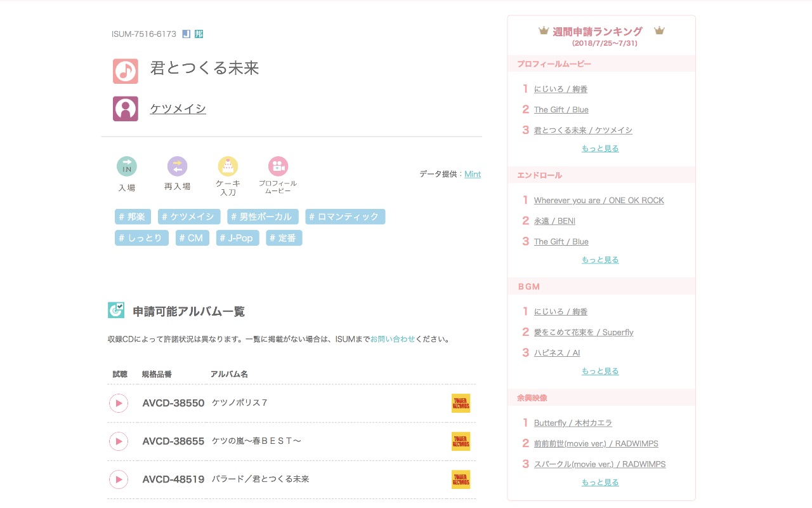
Task: Select the 再入場 re-entrance scene icon
Action: [x=177, y=166]
